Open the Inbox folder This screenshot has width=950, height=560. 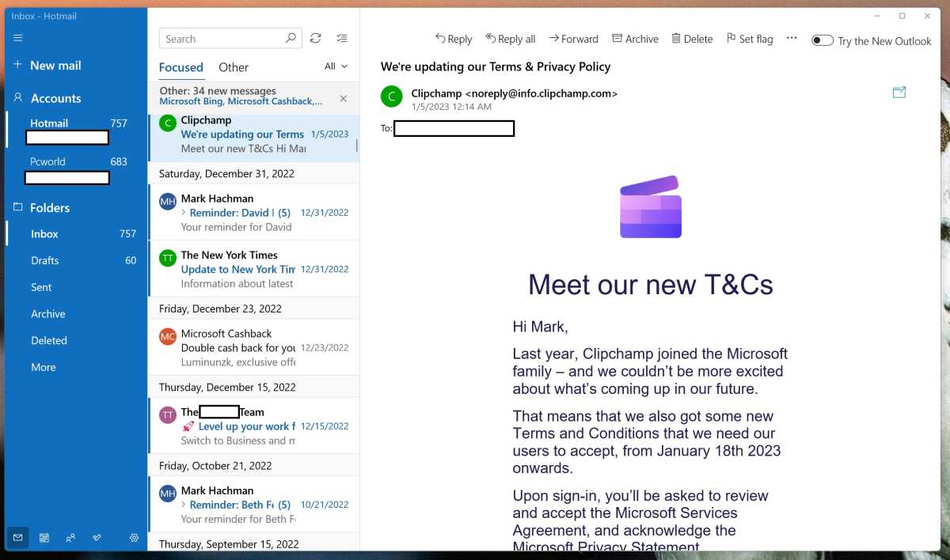76,233
